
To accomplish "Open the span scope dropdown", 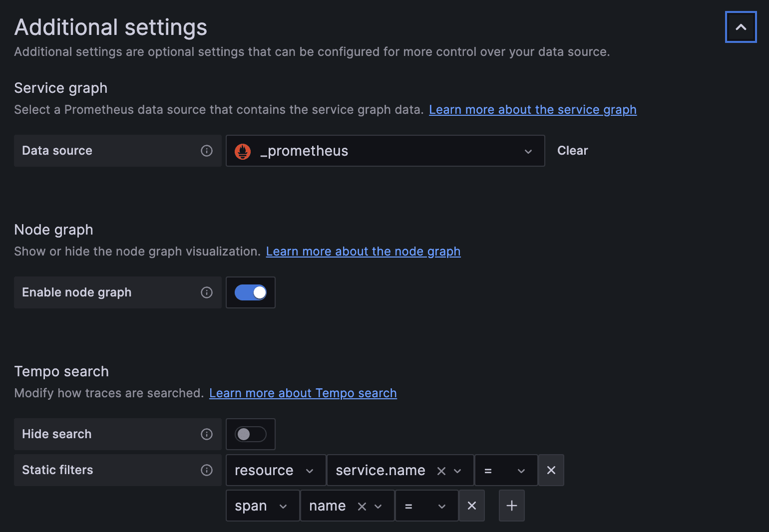I will (262, 506).
